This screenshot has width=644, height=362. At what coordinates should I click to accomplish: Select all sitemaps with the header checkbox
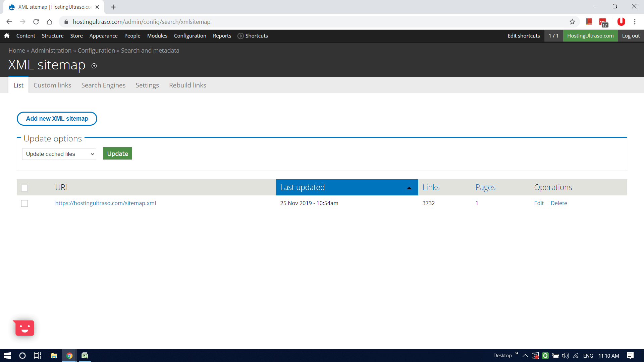click(x=24, y=188)
